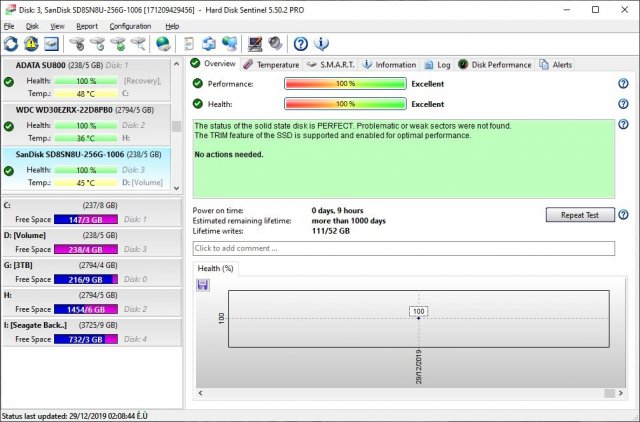Open the blue question mark Help toolbar icon
The width and height of the screenshot is (640, 422).
pyautogui.click(x=300, y=44)
